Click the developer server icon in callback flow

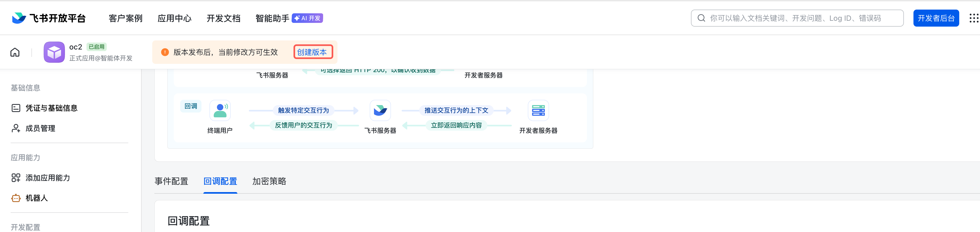click(x=538, y=110)
